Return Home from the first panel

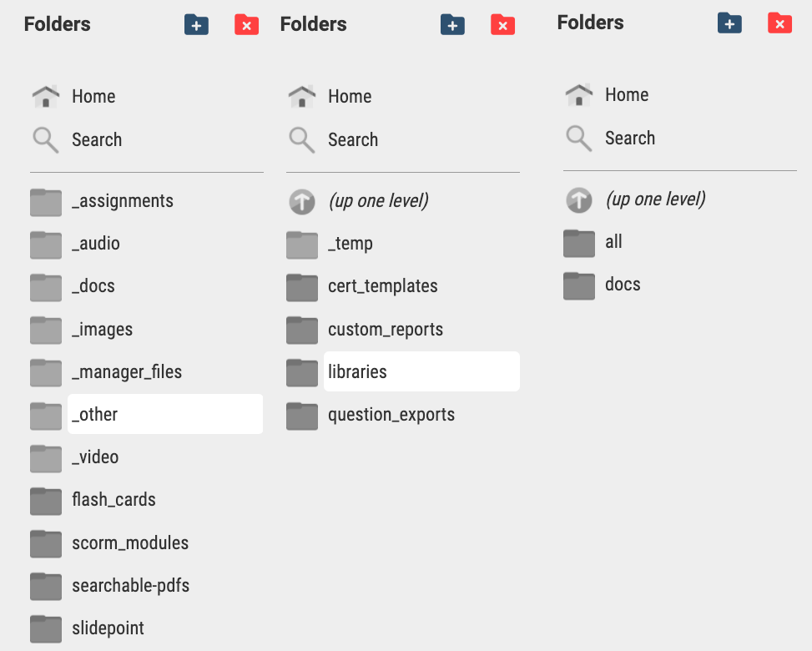93,96
